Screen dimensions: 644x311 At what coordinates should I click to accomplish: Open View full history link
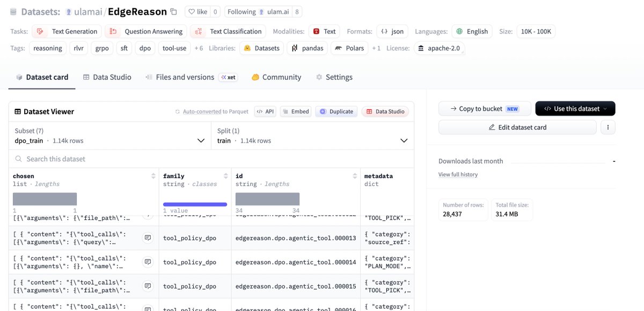(x=458, y=174)
